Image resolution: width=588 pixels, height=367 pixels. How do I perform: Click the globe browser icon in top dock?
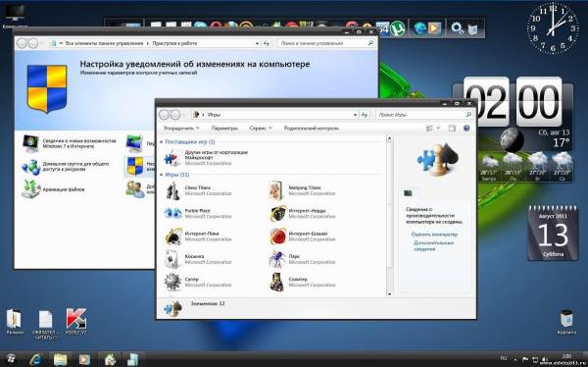[419, 28]
